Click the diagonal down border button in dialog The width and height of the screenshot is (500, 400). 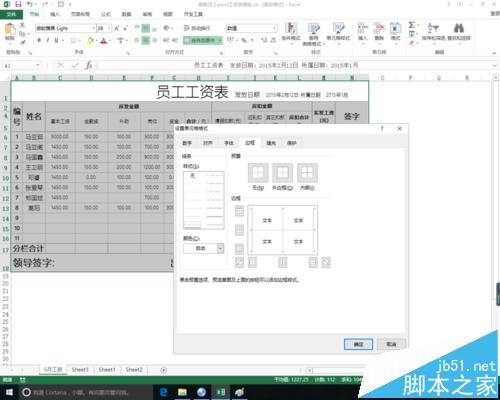point(326,263)
